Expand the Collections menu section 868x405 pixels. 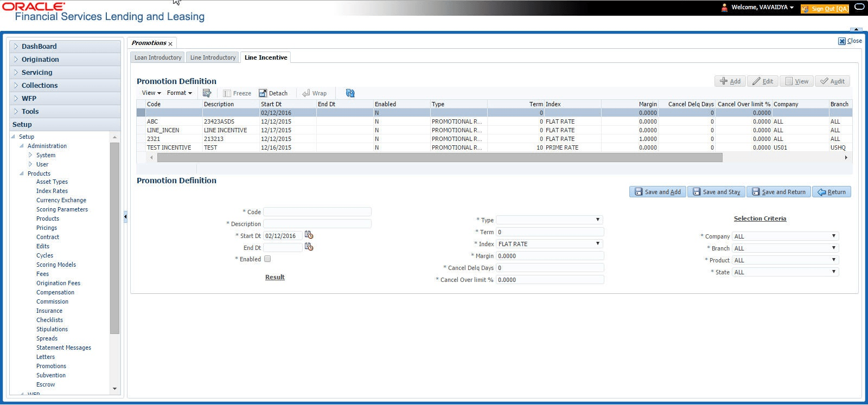click(x=16, y=86)
